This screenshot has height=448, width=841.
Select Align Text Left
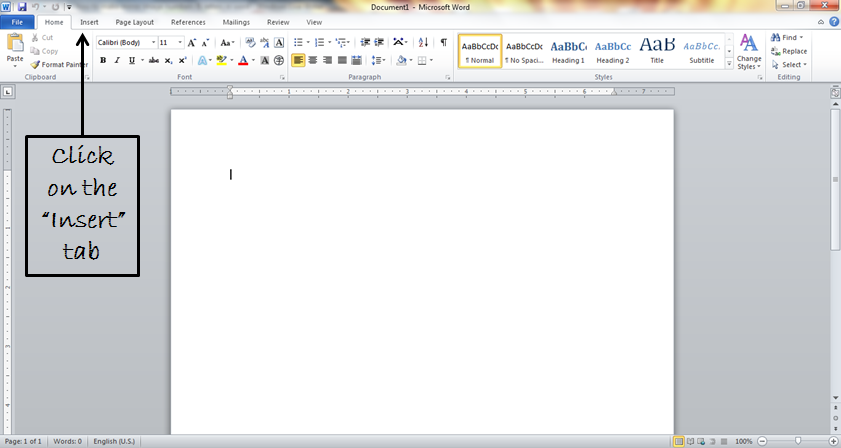[x=298, y=61]
